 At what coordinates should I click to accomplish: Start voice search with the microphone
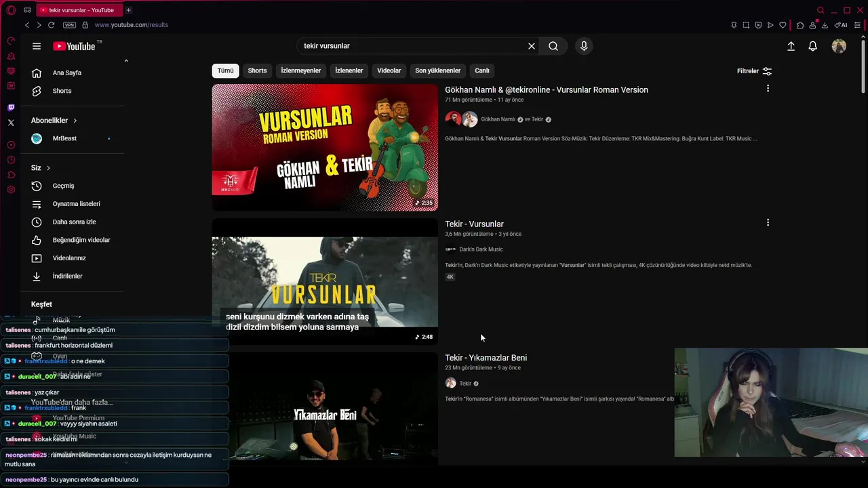point(584,46)
